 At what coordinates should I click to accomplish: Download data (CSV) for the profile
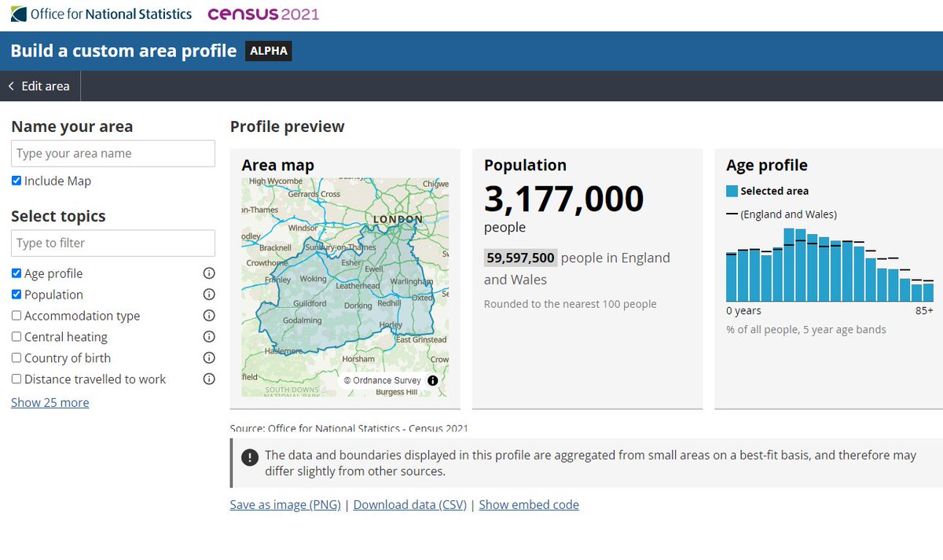point(409,504)
